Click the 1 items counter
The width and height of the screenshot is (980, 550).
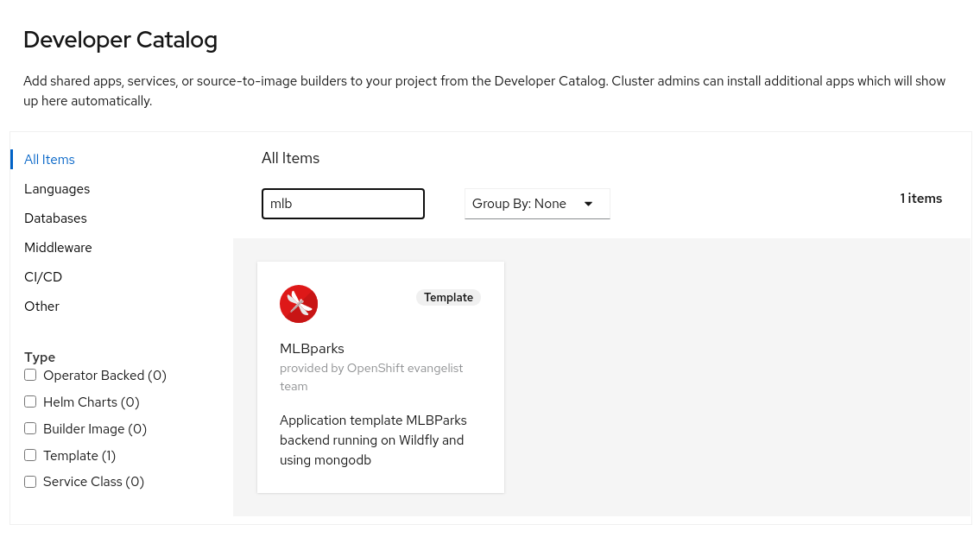(920, 198)
